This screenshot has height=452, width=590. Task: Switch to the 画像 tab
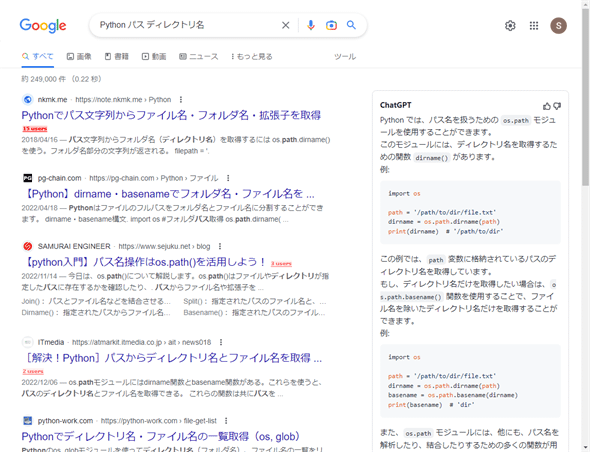pos(79,56)
